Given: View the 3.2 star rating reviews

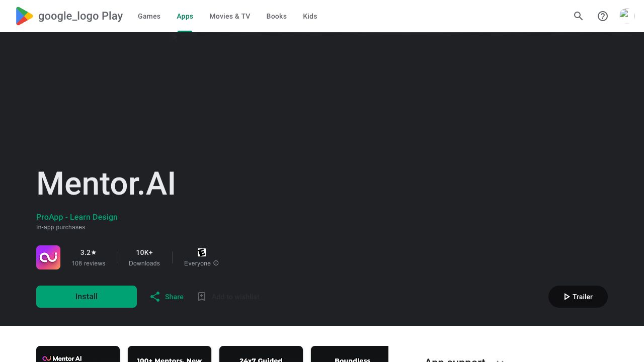Looking at the screenshot, I should (89, 257).
